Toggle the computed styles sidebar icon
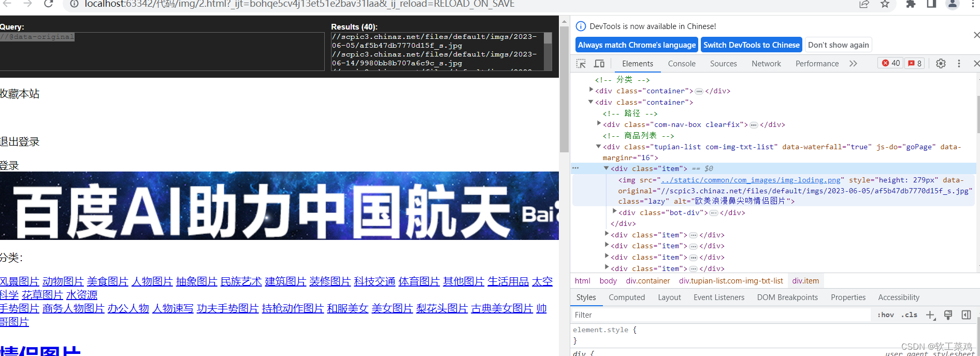The width and height of the screenshot is (980, 356). click(966, 315)
